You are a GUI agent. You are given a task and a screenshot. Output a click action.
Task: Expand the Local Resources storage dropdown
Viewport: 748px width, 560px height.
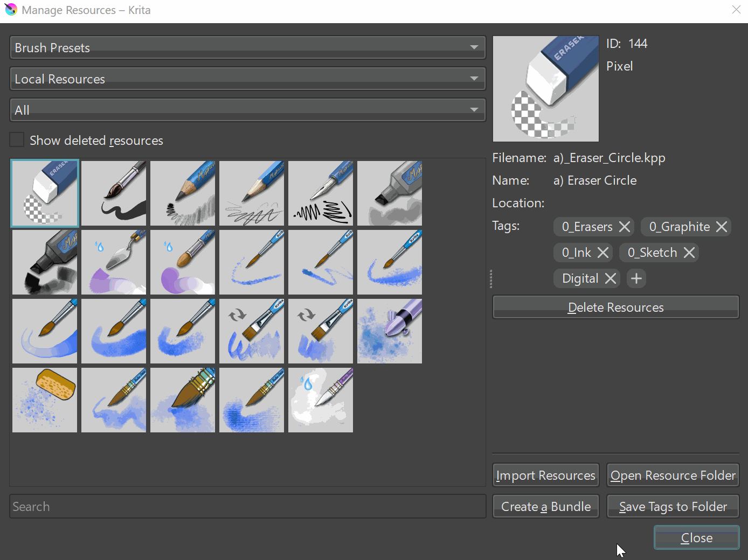click(247, 79)
